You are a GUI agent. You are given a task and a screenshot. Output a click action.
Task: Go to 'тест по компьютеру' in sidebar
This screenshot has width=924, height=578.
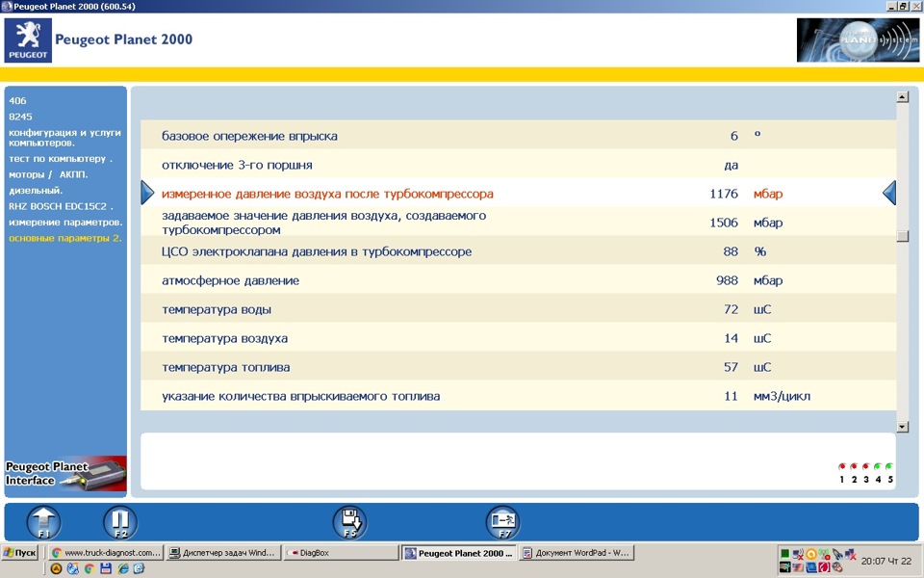(x=60, y=159)
